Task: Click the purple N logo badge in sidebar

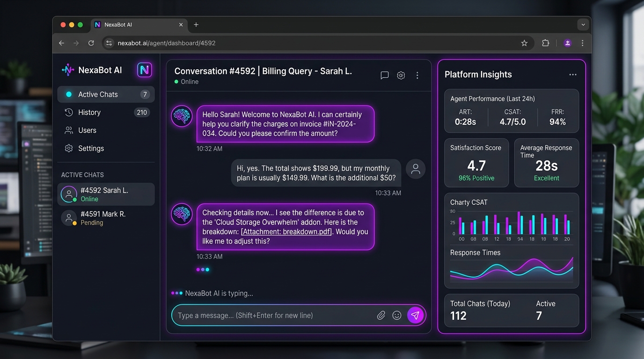Action: pos(144,70)
